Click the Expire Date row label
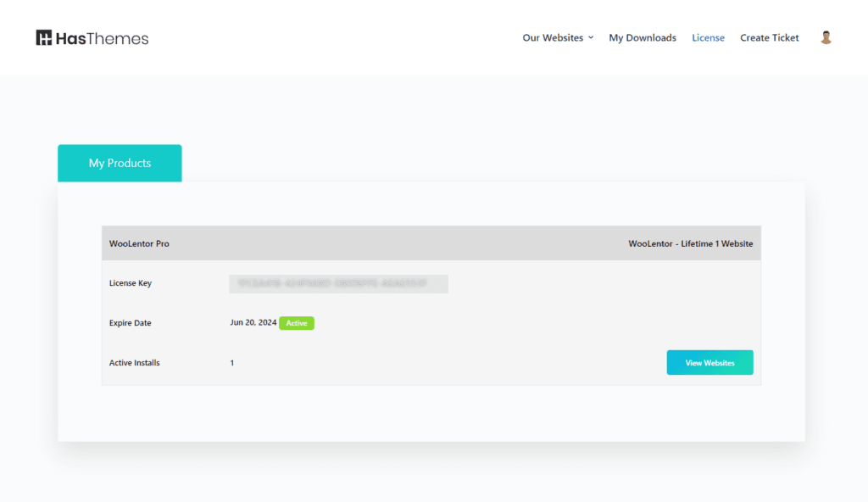Screen dimensions: 868x502 (131, 323)
